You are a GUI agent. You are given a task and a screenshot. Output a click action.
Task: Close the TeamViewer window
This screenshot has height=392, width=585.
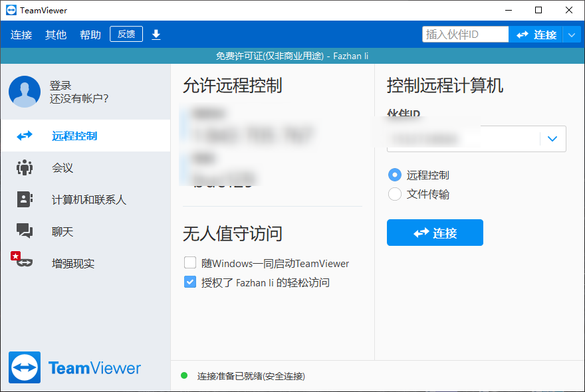click(569, 10)
